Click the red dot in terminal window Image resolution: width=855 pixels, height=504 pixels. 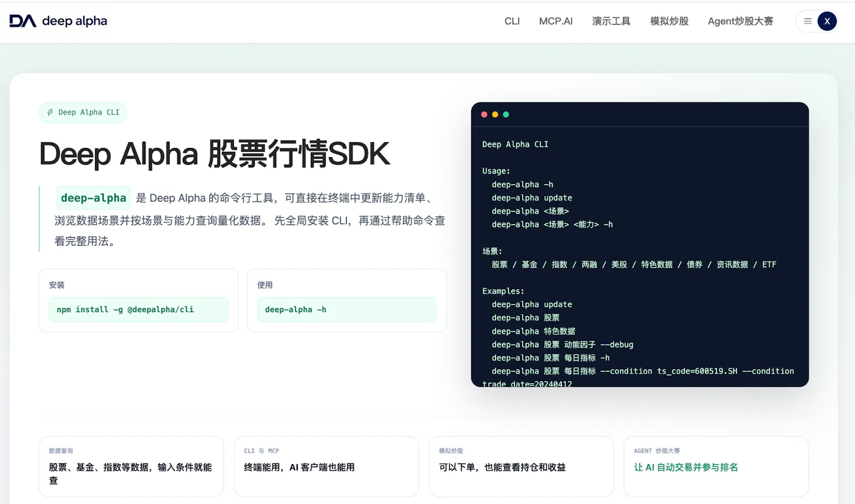coord(484,114)
